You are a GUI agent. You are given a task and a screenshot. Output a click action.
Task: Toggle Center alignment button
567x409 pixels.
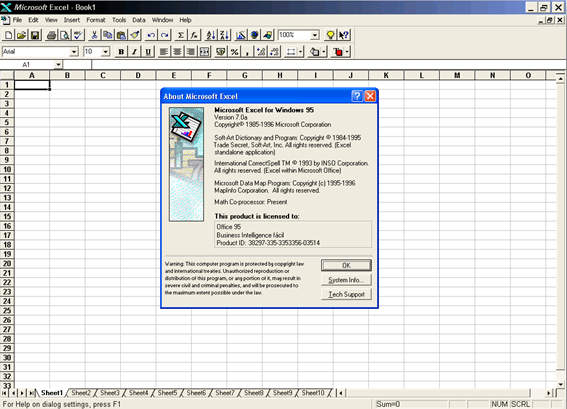177,52
